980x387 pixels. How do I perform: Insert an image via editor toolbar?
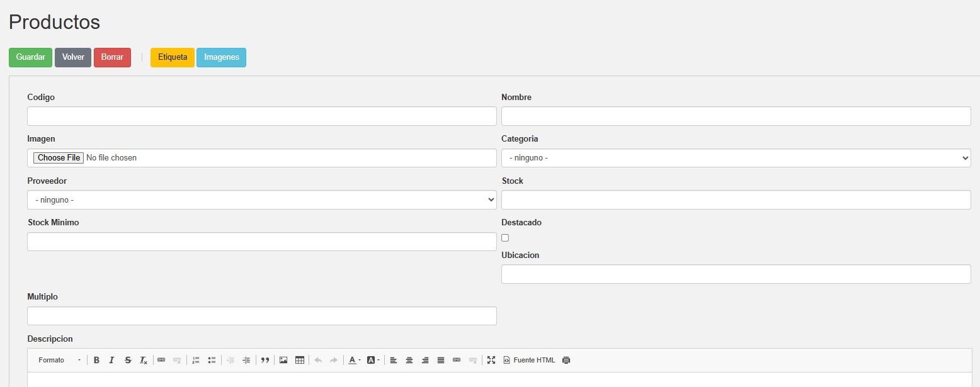pos(283,360)
